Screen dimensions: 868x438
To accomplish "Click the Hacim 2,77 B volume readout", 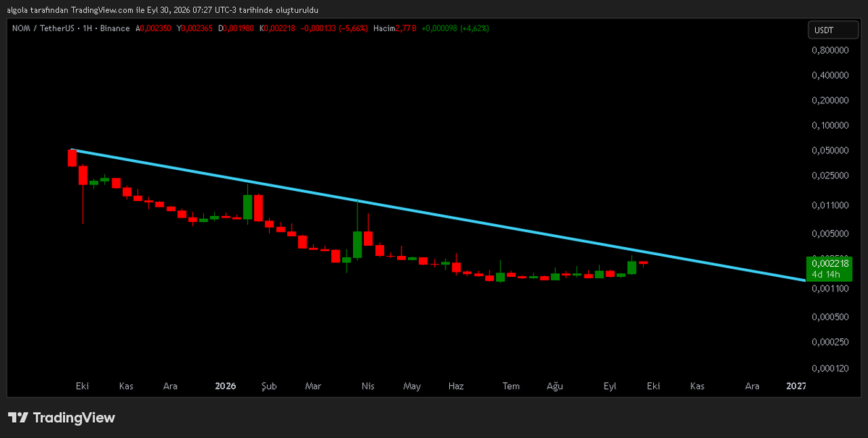I will coord(395,28).
